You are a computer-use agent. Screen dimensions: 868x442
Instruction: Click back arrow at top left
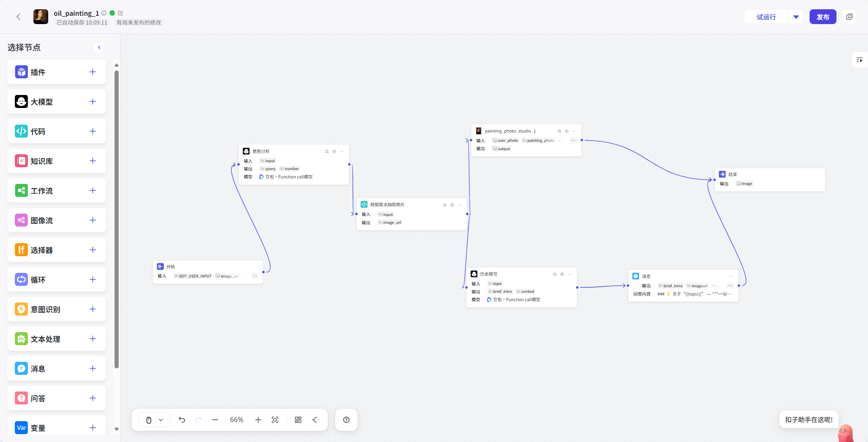(19, 17)
